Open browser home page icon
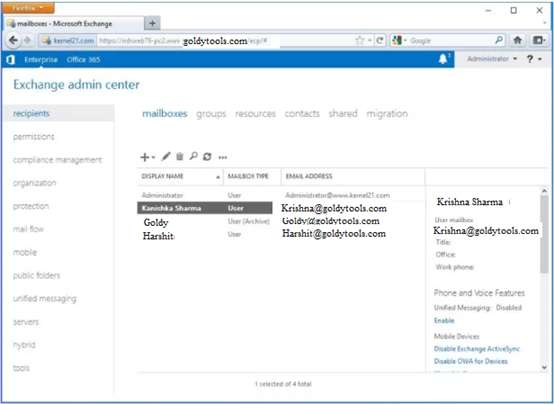 518,40
